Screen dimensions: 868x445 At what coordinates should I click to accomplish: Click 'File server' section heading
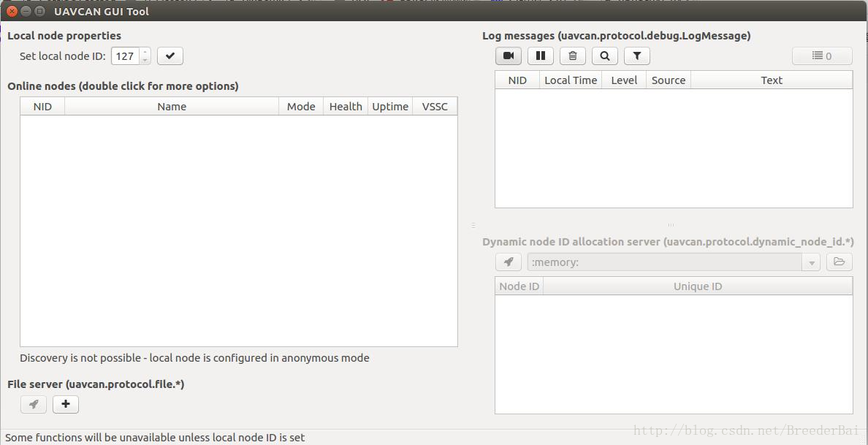point(96,384)
